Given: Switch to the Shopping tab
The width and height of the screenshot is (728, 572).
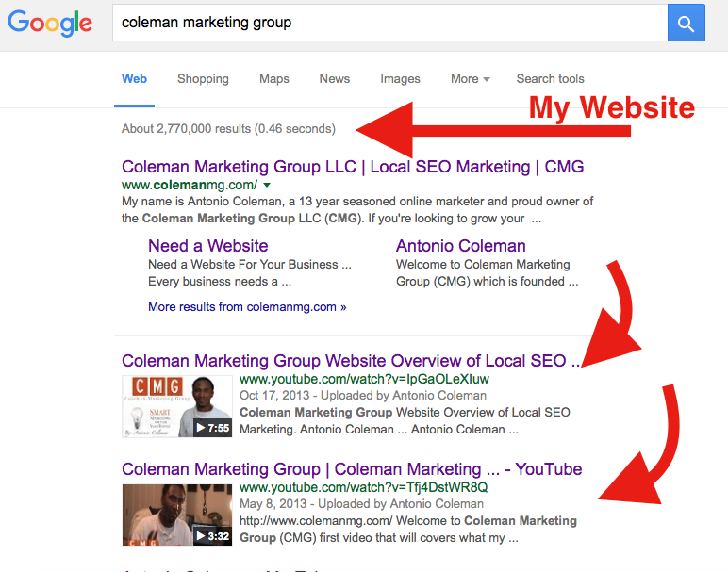Looking at the screenshot, I should [x=203, y=79].
